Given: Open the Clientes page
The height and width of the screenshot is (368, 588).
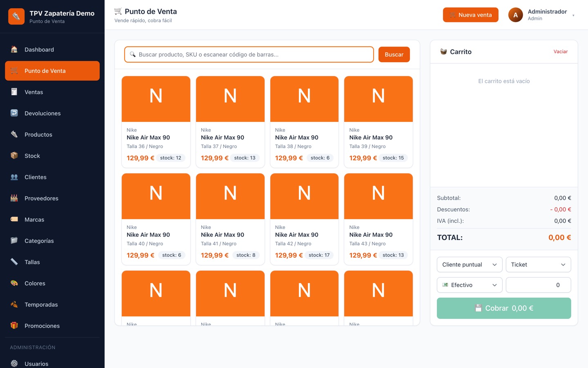Looking at the screenshot, I should click(52, 177).
